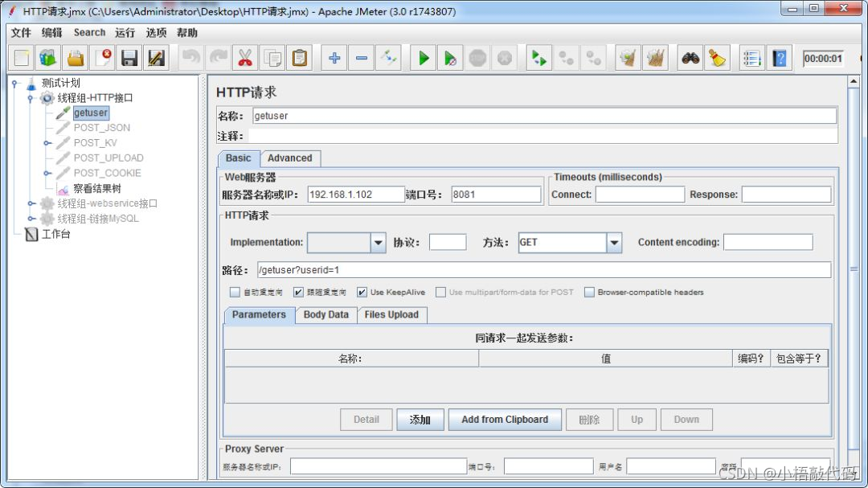Click the Paste clipboard toolbar icon
Viewport: 868px width, 488px height.
coord(300,58)
